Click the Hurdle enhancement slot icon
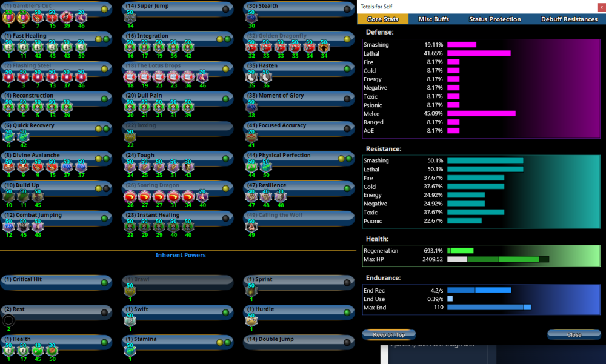 [x=251, y=321]
